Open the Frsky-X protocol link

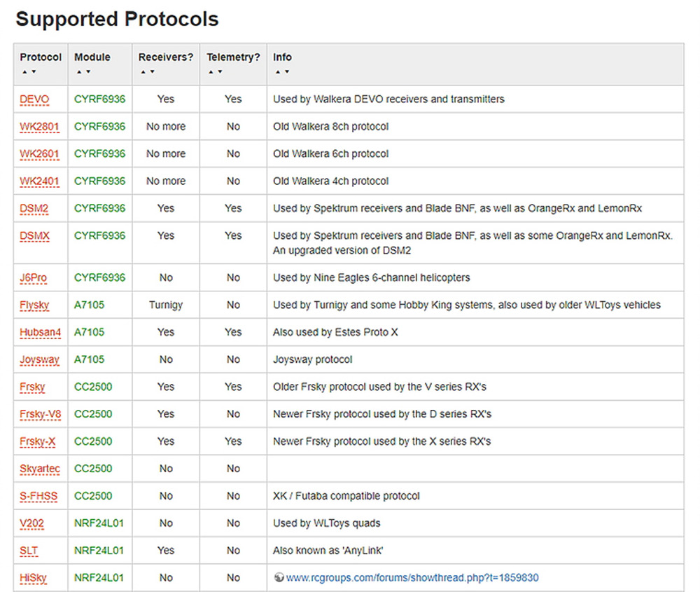(38, 441)
